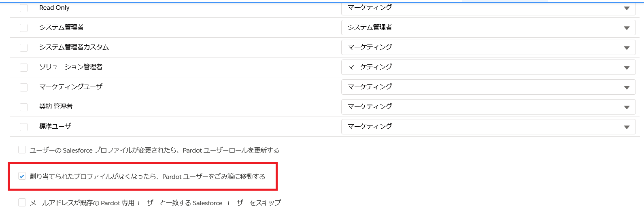Enable the ソリューション管理者 profile checkbox
Viewport: 644px width, 221px height.
pyautogui.click(x=24, y=67)
